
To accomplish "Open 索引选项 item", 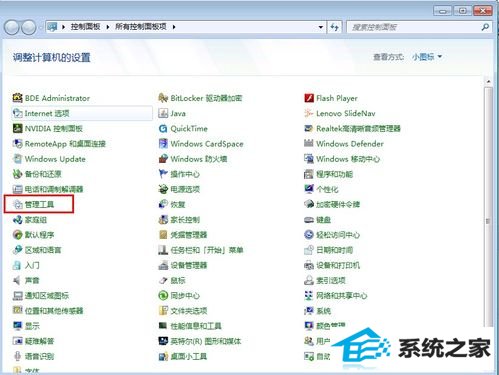I will (325, 280).
